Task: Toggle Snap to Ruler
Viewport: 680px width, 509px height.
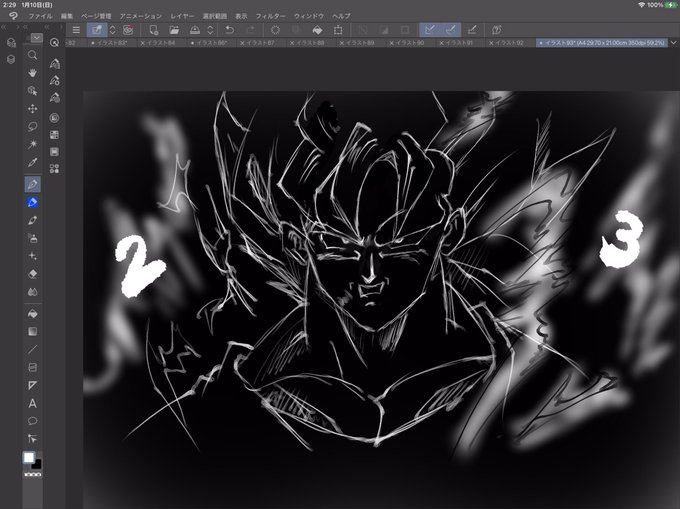Action: point(430,29)
